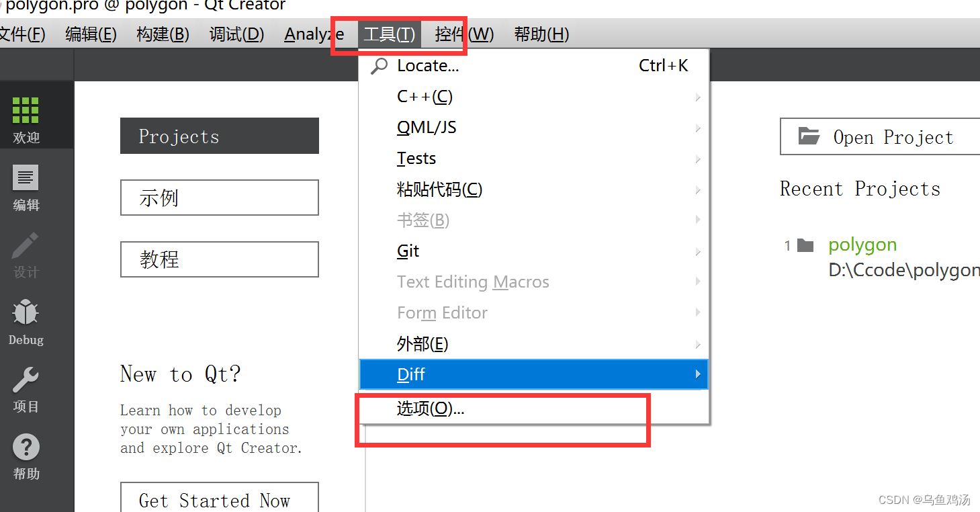
Task: Select 外部(E) menu entry
Action: pos(534,344)
